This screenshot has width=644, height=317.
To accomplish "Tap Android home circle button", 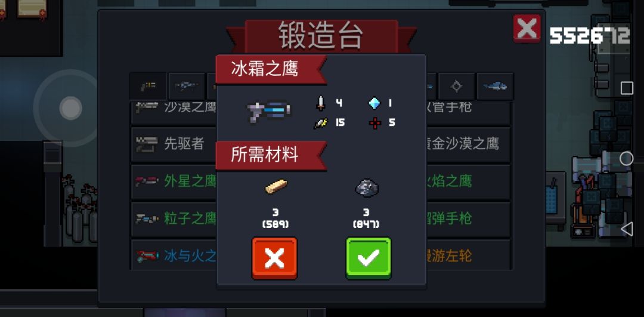I will click(x=626, y=158).
